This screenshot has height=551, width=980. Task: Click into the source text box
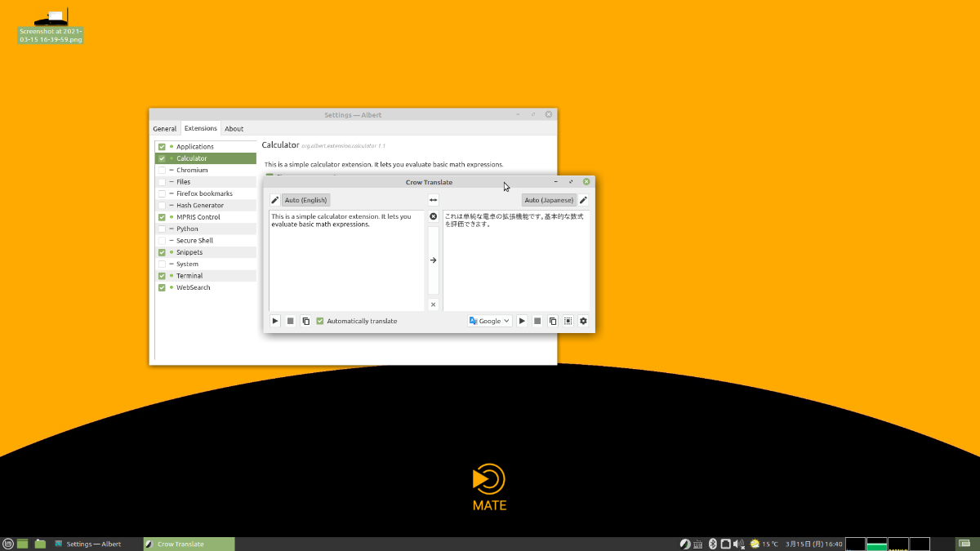pyautogui.click(x=346, y=260)
